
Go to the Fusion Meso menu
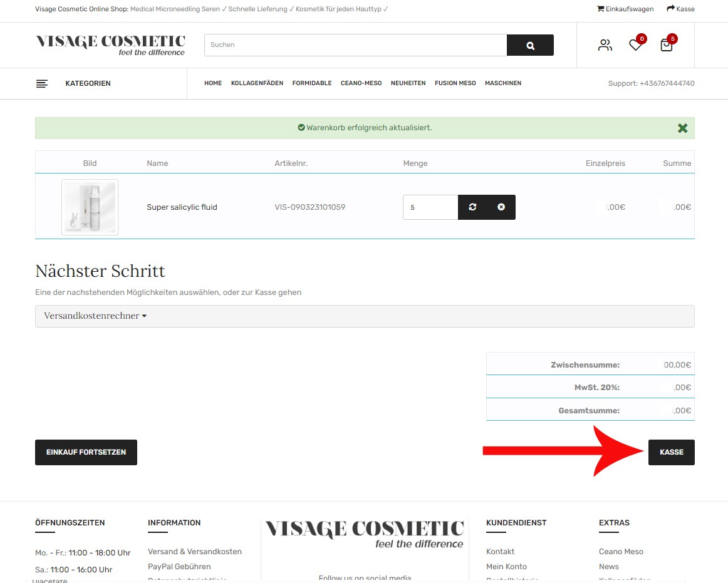455,83
